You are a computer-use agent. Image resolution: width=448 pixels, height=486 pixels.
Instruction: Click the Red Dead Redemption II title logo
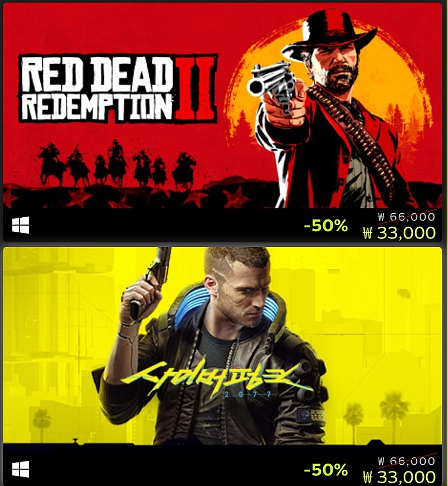[118, 88]
